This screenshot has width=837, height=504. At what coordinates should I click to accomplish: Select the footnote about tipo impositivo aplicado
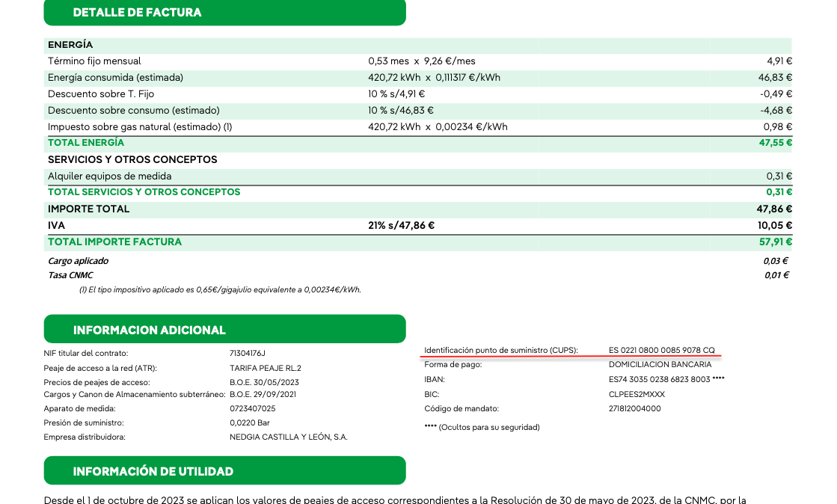click(220, 290)
